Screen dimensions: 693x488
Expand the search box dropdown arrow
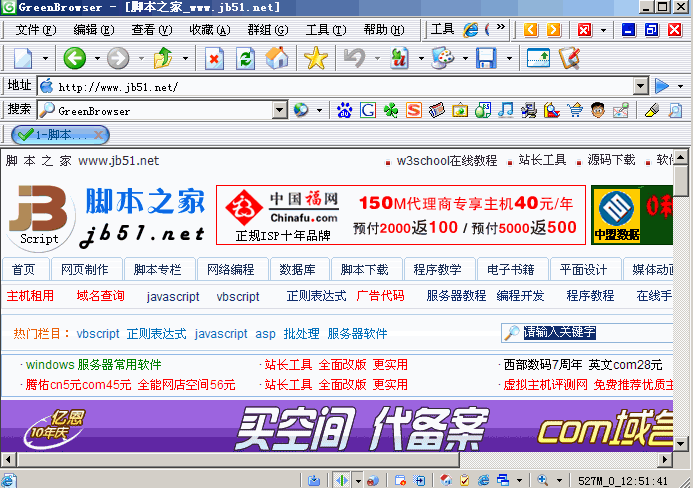pos(280,110)
